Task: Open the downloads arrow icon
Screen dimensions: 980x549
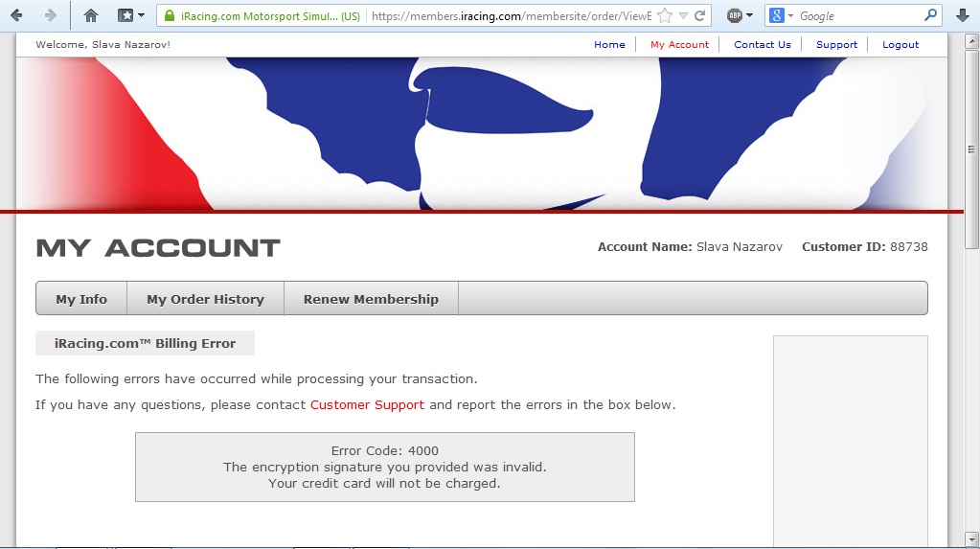Action: [963, 15]
